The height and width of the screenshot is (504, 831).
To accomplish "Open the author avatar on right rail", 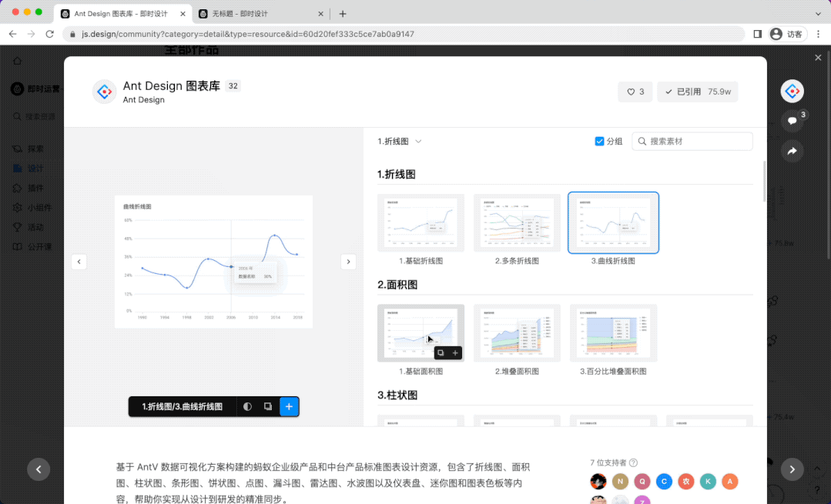I will (x=792, y=91).
